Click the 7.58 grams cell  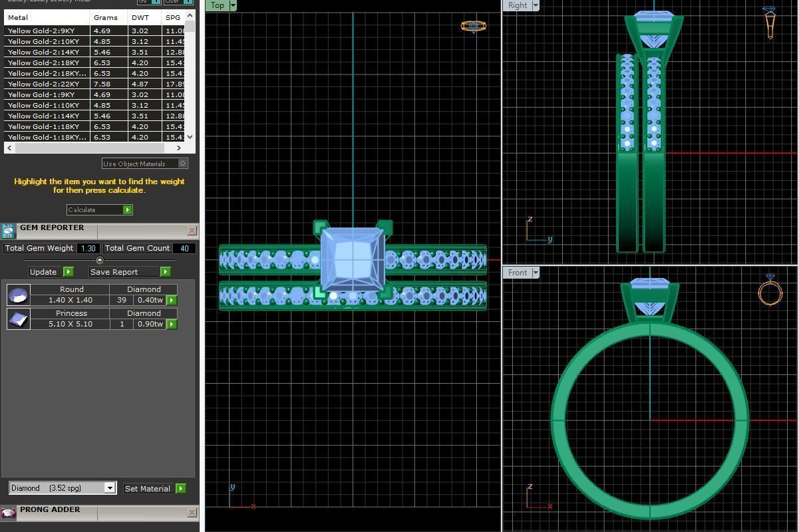(x=108, y=84)
